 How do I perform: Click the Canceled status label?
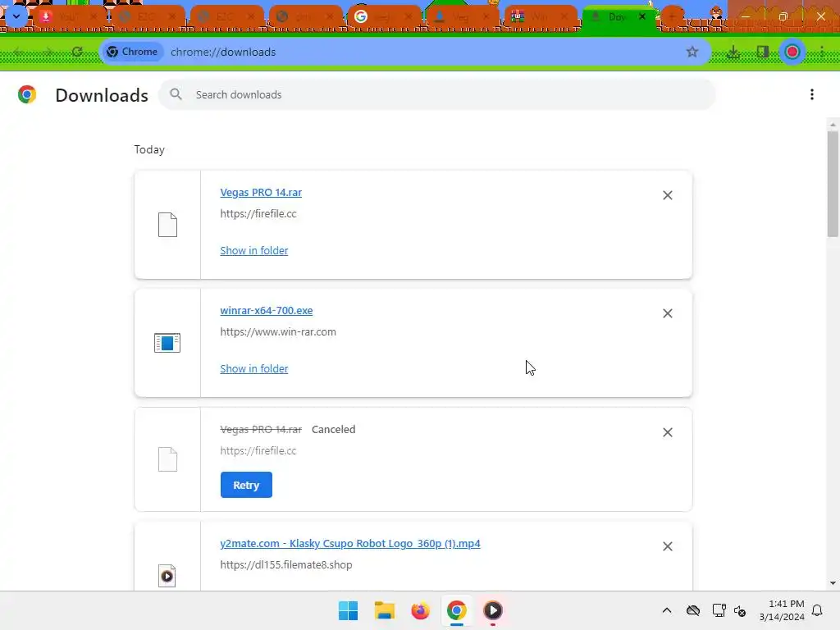333,430
